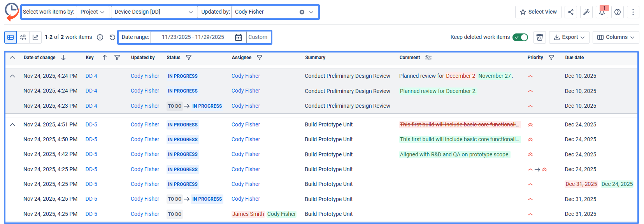Clear the Cody Fisher updated-by filter
Image resolution: width=644 pixels, height=224 pixels.
click(302, 12)
